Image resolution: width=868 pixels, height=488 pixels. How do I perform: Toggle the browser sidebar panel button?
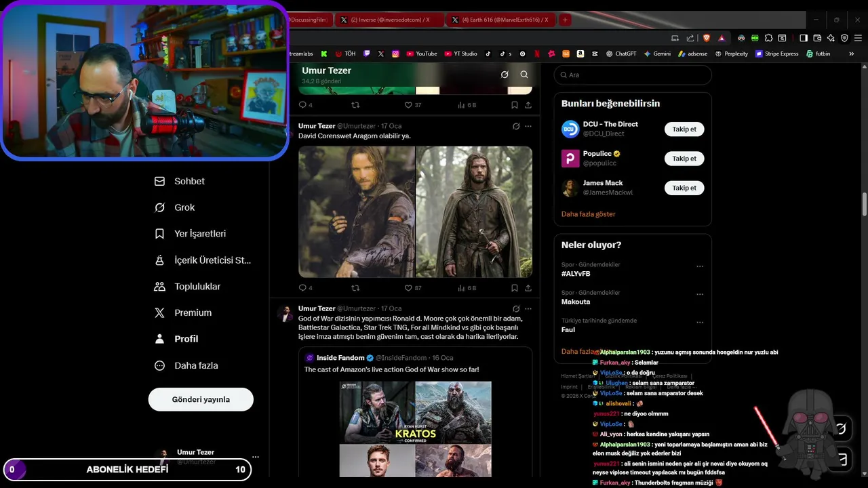[x=804, y=38]
